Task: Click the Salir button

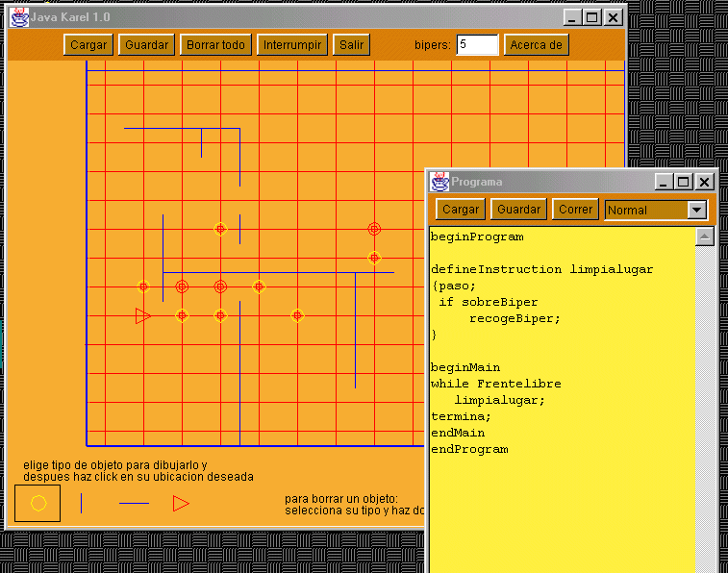Action: (x=351, y=45)
